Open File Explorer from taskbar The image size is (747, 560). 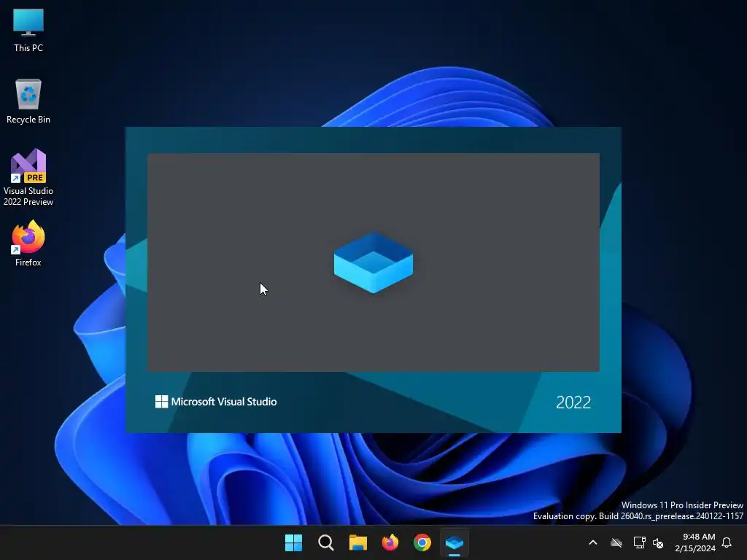pyautogui.click(x=357, y=542)
